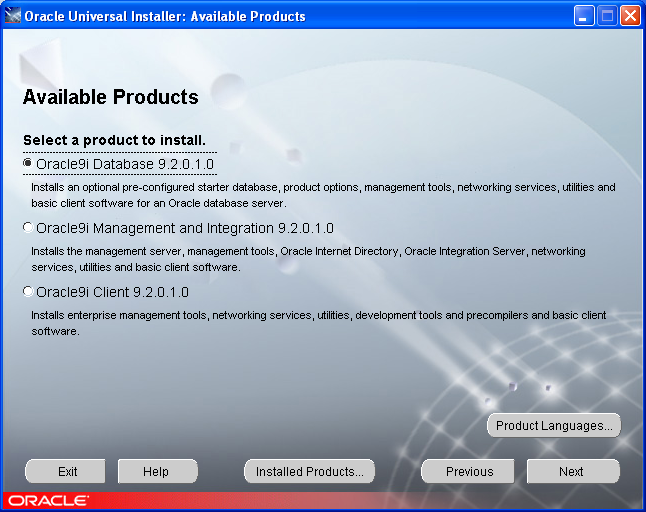Click the 'Oracle9i Client 9.2.0.1.0' label text

(112, 292)
